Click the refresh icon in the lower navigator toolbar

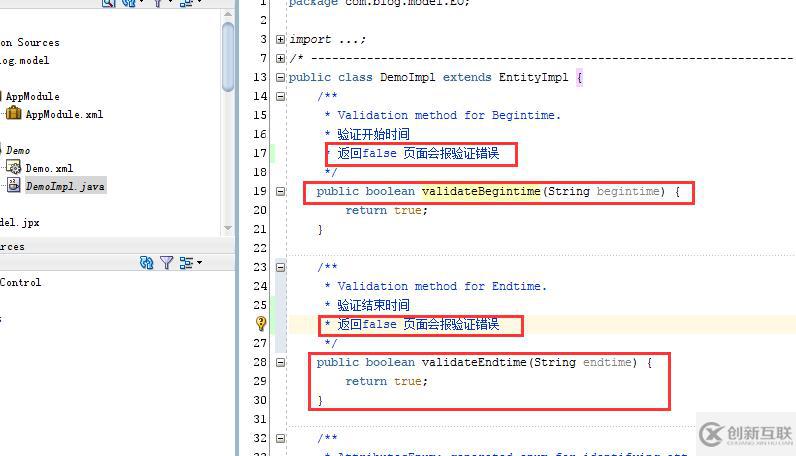click(x=146, y=263)
